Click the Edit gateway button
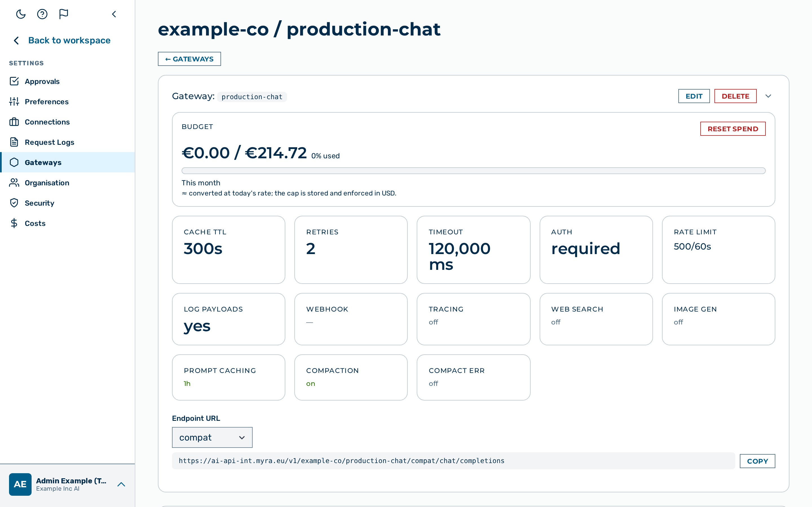The width and height of the screenshot is (812, 507). tap(694, 96)
